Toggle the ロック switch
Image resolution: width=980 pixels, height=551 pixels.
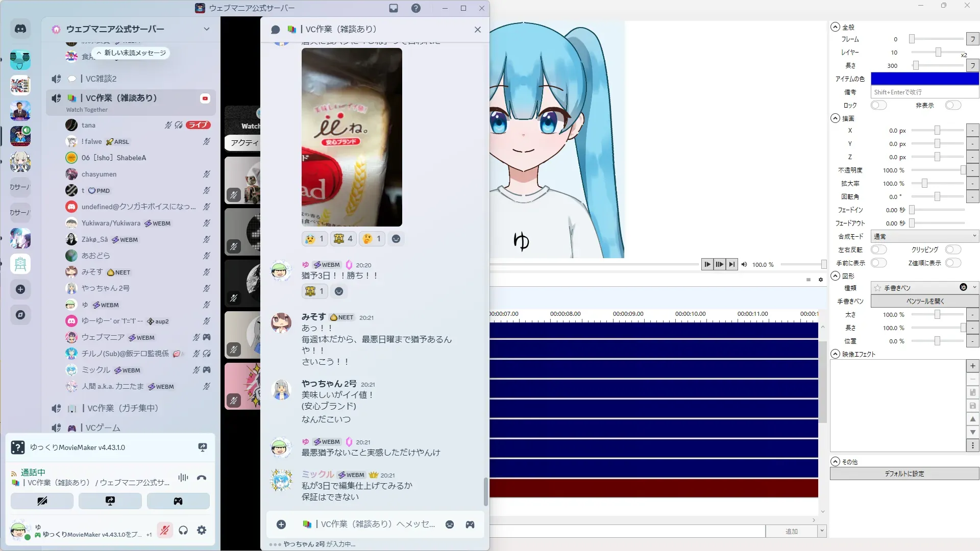click(x=878, y=105)
